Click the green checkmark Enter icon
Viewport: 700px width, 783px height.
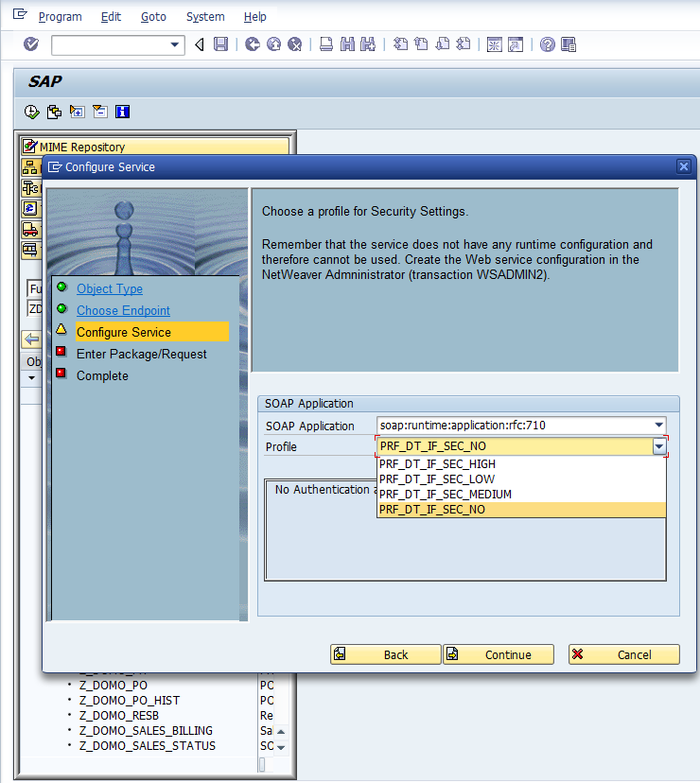point(31,44)
